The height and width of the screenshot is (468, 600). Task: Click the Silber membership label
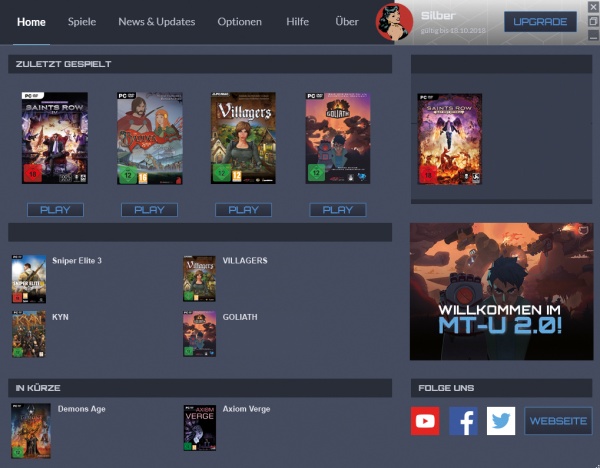438,16
